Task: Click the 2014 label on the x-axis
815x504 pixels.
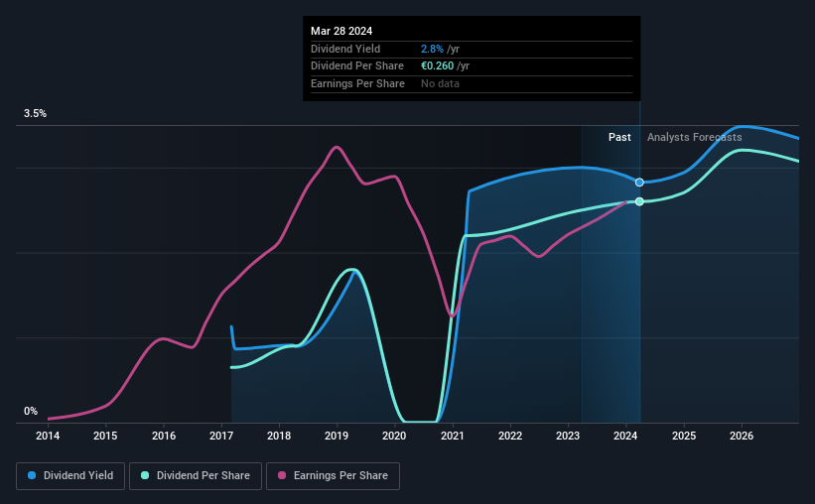Action: 48,436
